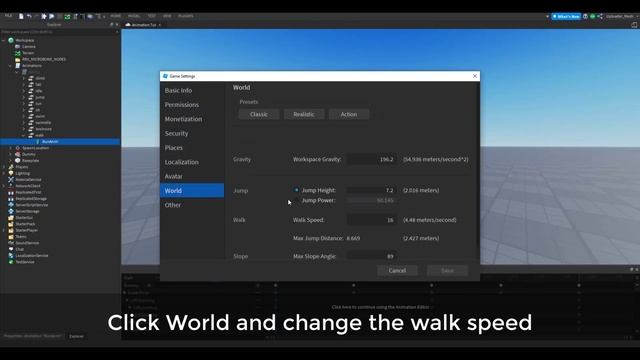Expand the Lighting tree node
Screen dimensions: 640x360
(x=4, y=173)
